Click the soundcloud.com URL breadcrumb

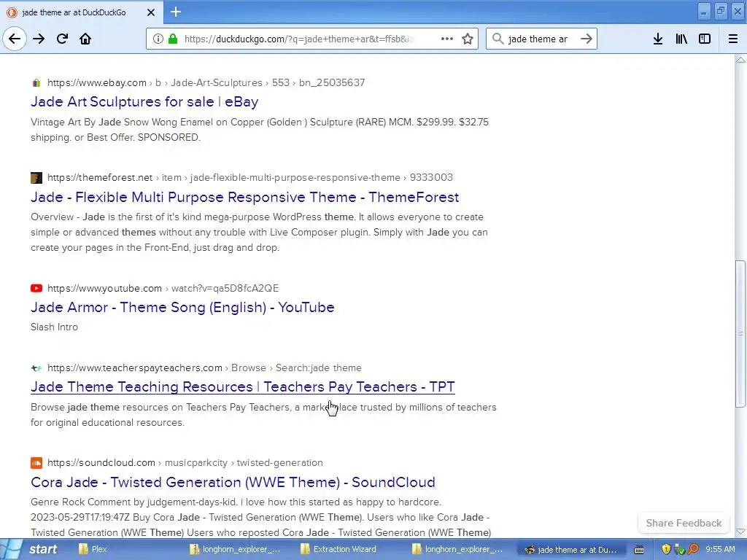185,462
